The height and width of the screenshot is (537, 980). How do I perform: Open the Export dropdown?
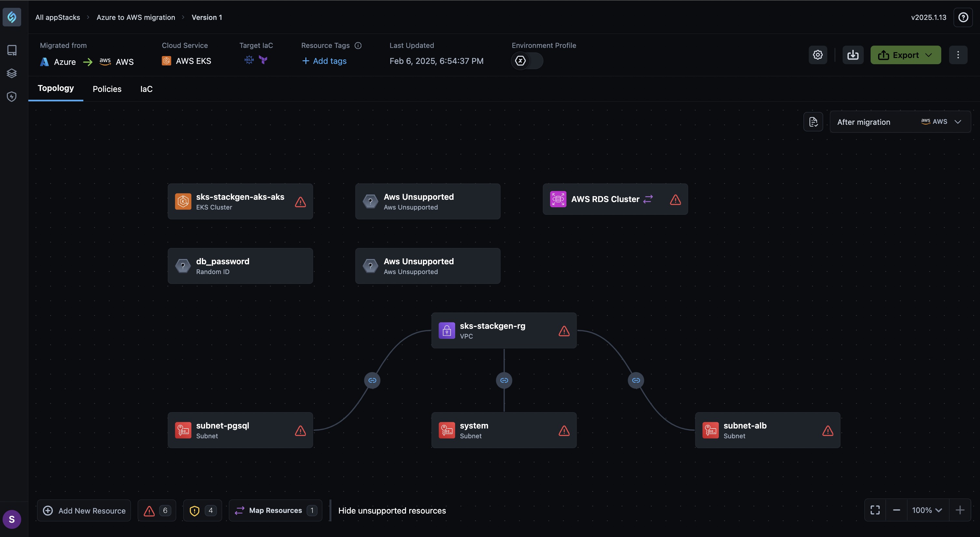click(x=905, y=55)
